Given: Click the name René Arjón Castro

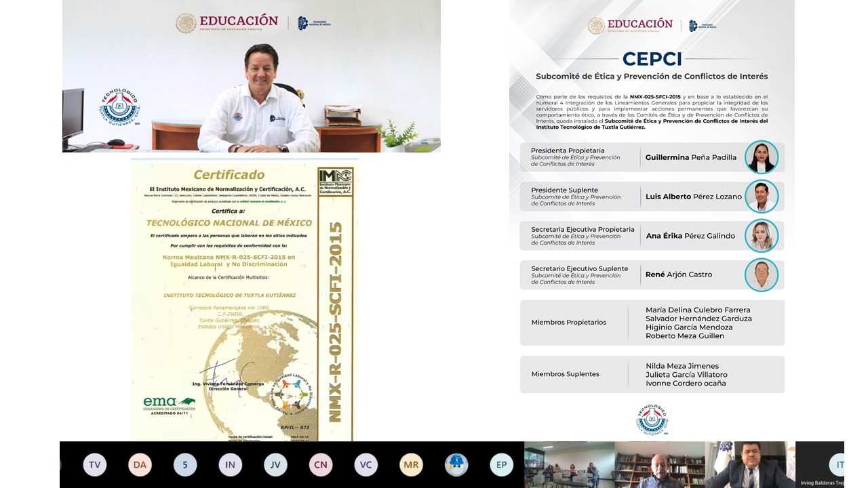Looking at the screenshot, I should pyautogui.click(x=679, y=275).
